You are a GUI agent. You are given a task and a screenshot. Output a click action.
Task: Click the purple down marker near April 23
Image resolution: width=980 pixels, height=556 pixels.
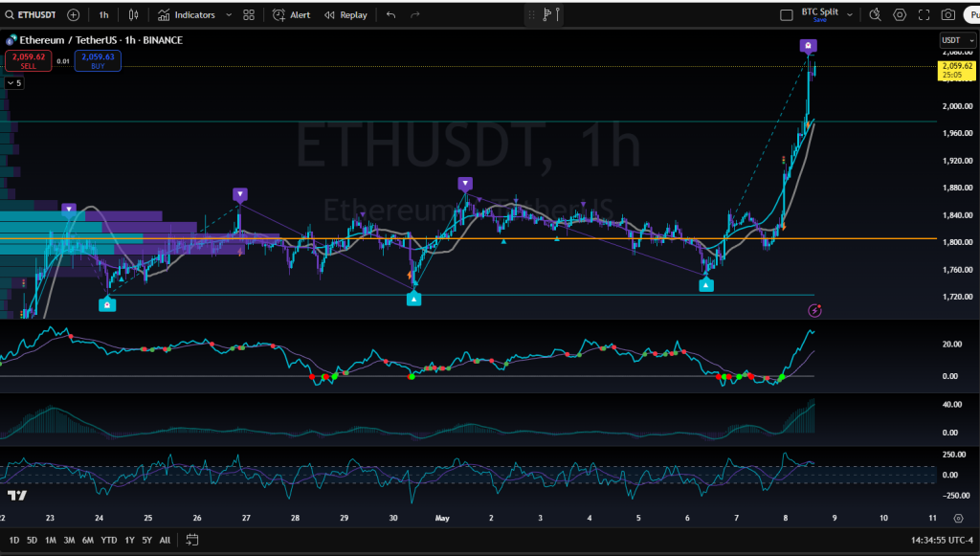coord(69,209)
